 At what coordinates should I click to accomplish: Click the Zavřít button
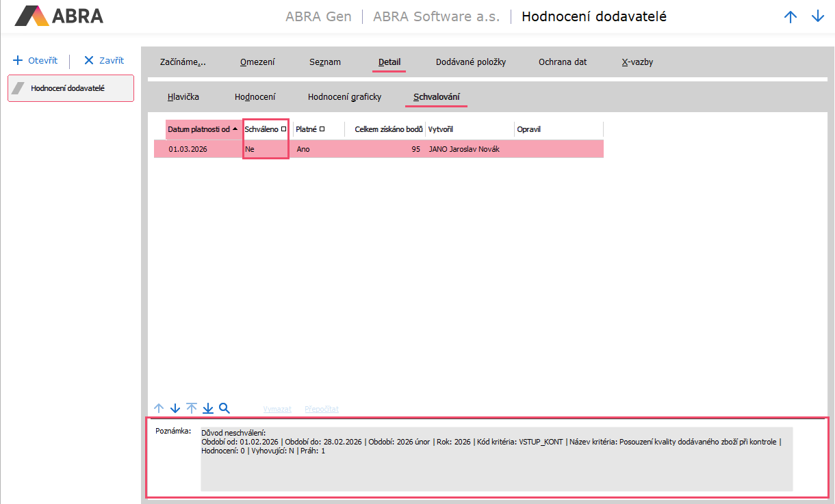pyautogui.click(x=104, y=61)
